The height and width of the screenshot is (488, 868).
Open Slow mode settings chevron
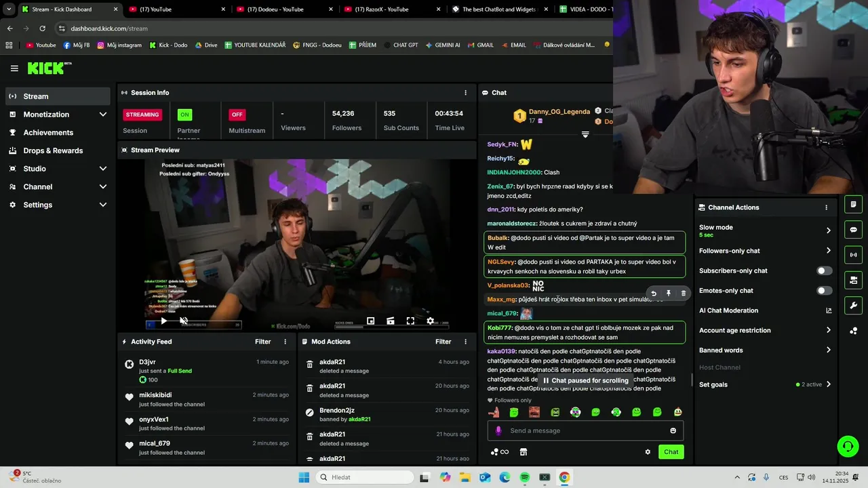pos(829,230)
